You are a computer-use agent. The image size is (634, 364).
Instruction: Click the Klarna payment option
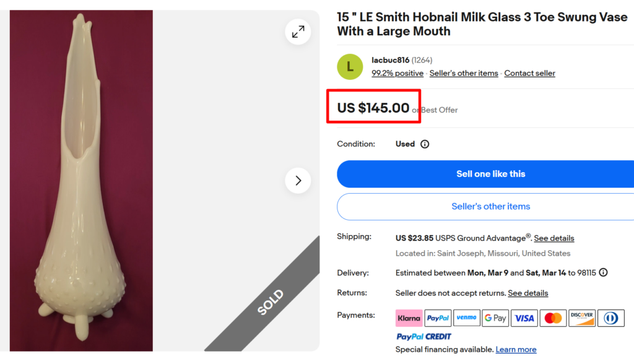(409, 318)
